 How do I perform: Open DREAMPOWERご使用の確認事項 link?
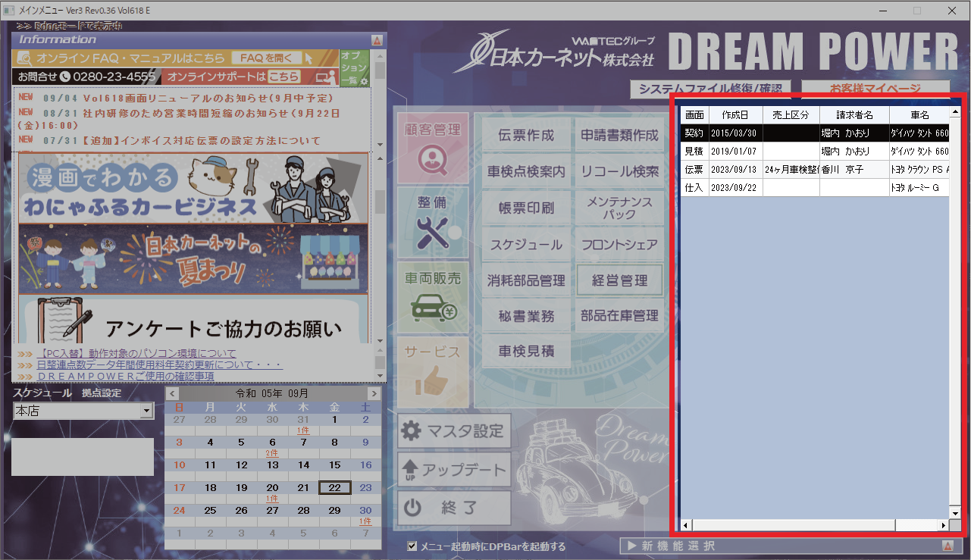coord(126,376)
